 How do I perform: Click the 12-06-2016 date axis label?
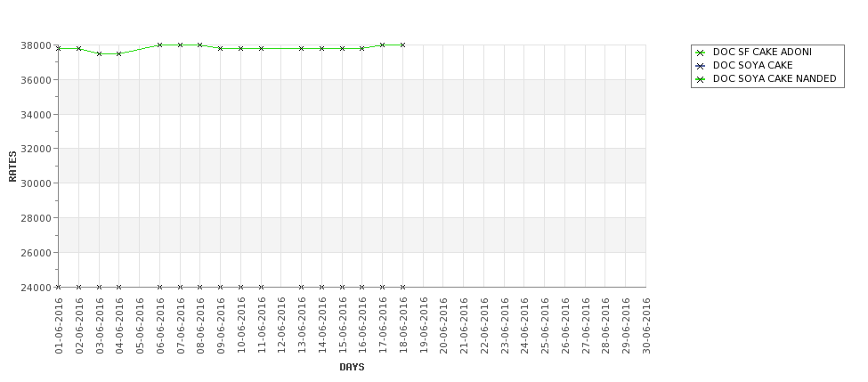tap(281, 326)
